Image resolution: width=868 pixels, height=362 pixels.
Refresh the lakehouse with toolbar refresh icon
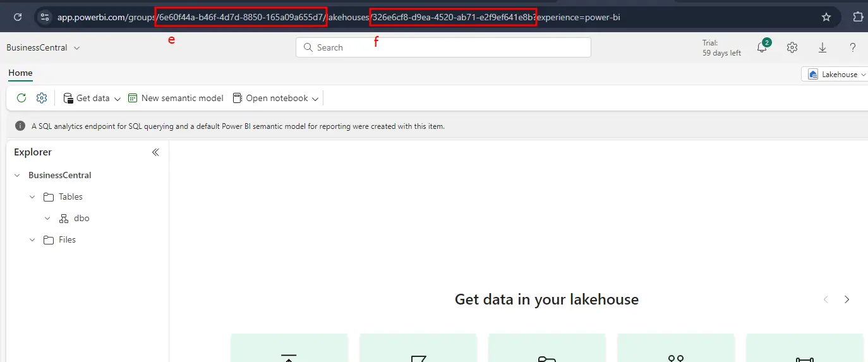[21, 98]
